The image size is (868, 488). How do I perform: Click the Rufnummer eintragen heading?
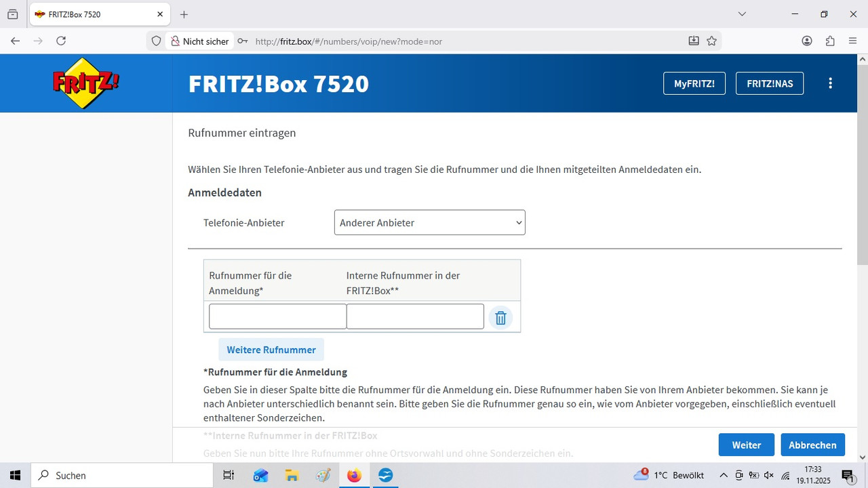pyautogui.click(x=242, y=133)
